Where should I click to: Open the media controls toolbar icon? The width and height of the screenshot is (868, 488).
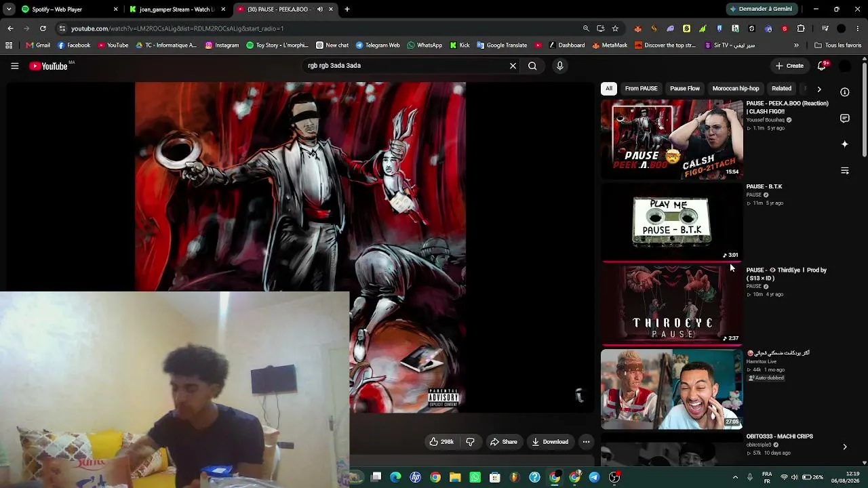click(x=825, y=28)
